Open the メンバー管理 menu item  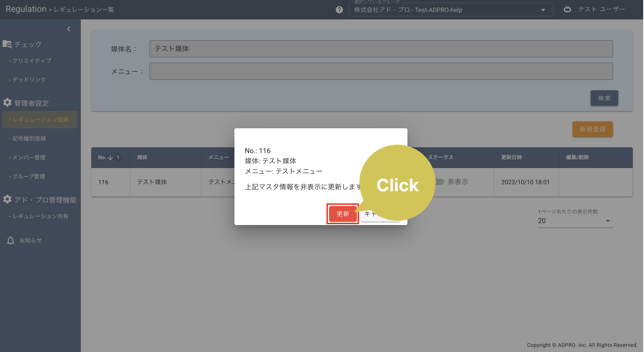pos(29,157)
